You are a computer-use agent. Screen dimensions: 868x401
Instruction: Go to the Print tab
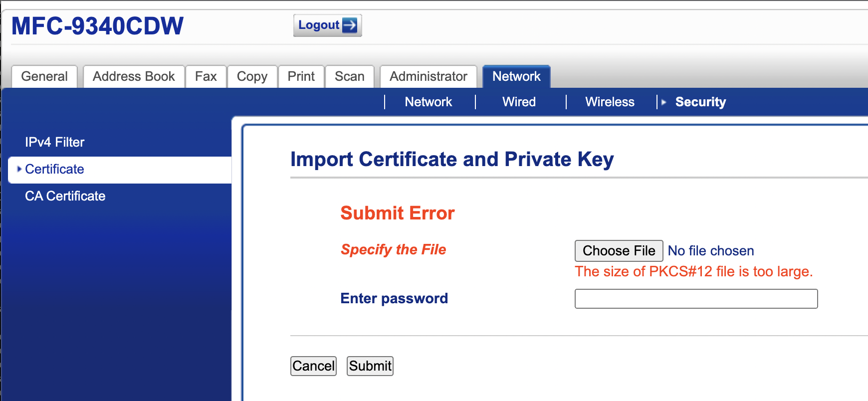point(301,76)
